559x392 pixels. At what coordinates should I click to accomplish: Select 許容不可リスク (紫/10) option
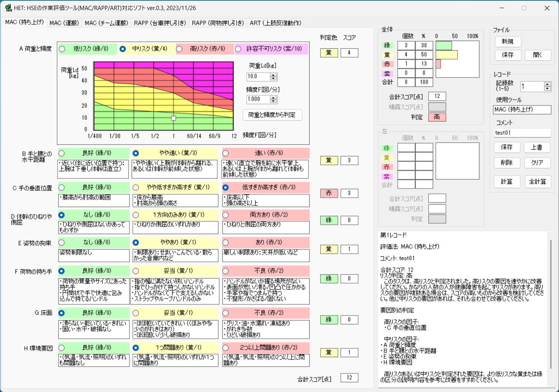tap(239, 49)
